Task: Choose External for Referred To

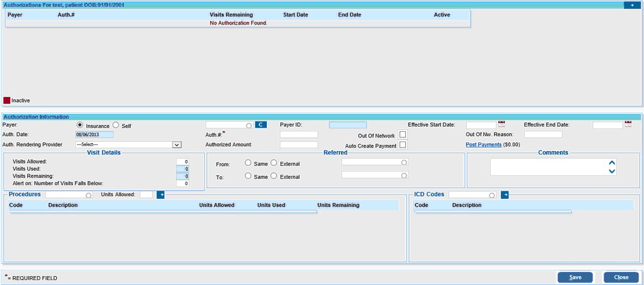Action: (x=274, y=176)
